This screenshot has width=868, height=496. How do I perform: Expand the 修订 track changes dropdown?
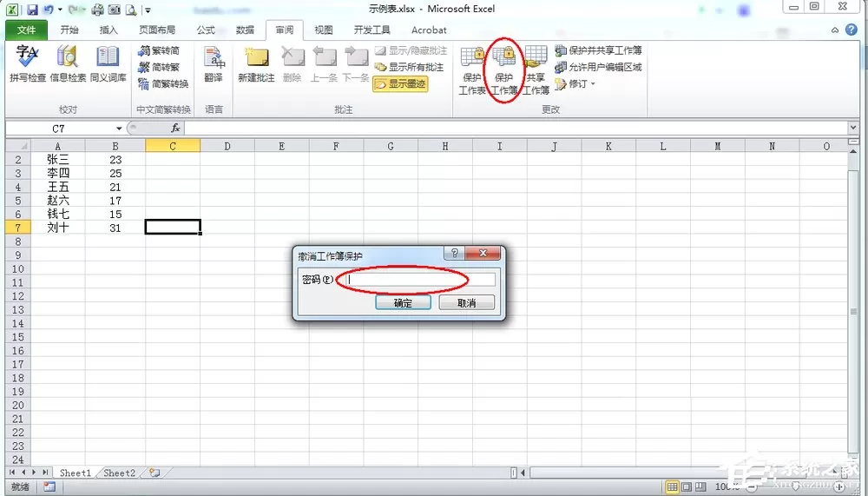(575, 83)
